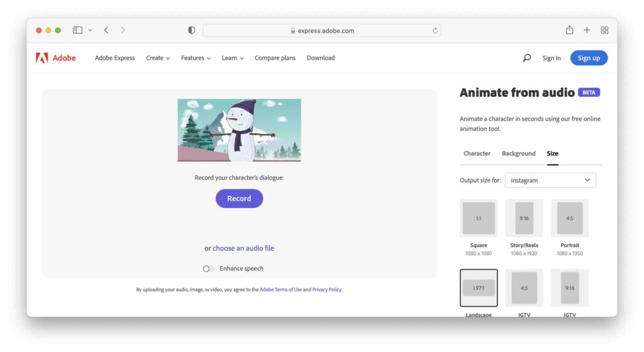The image size is (644, 352).
Task: Expand the Features menu
Action: pos(196,58)
